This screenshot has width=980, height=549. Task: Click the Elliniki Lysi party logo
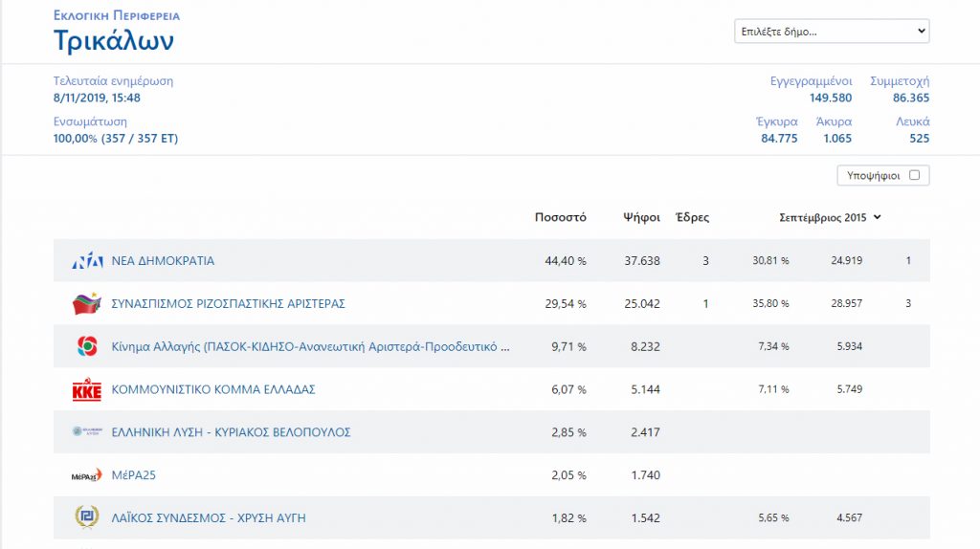(87, 432)
